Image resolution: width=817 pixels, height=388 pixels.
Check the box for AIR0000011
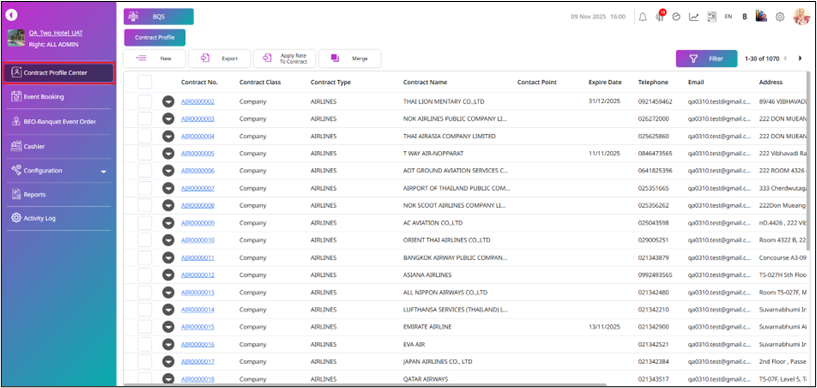click(x=144, y=258)
